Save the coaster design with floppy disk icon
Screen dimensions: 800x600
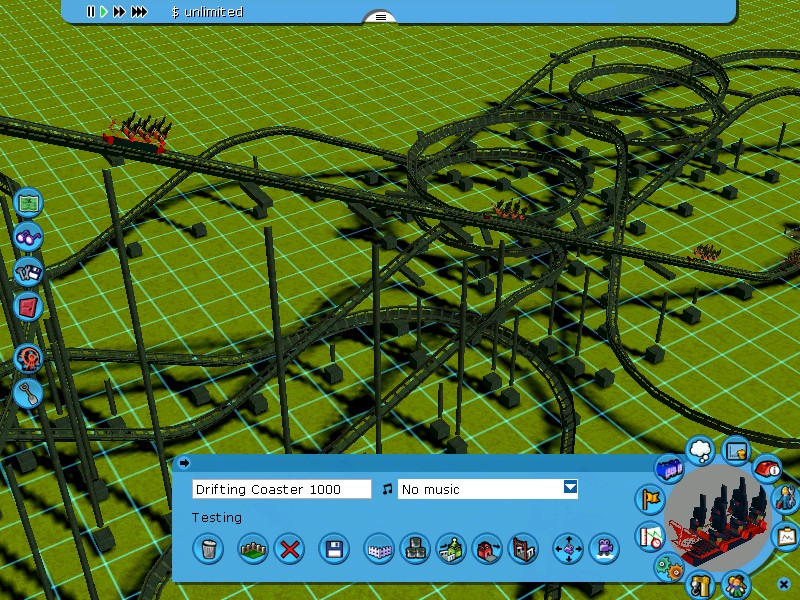tap(334, 548)
